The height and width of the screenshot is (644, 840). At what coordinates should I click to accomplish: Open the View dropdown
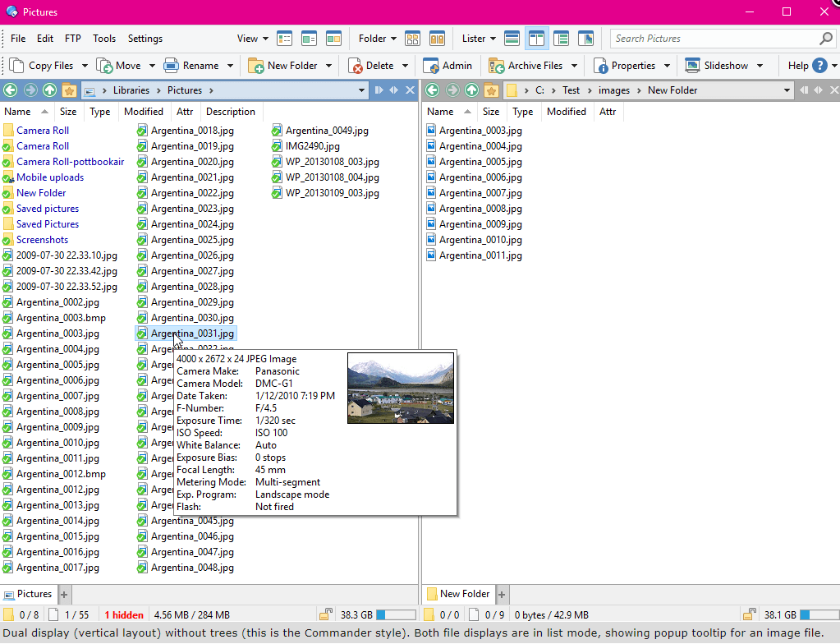(253, 39)
